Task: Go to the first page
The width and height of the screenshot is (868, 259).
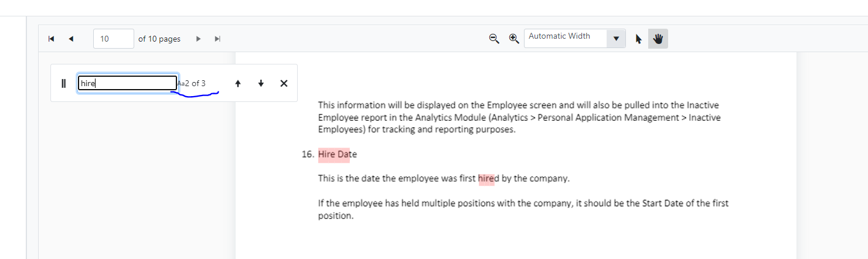Action: click(x=51, y=39)
